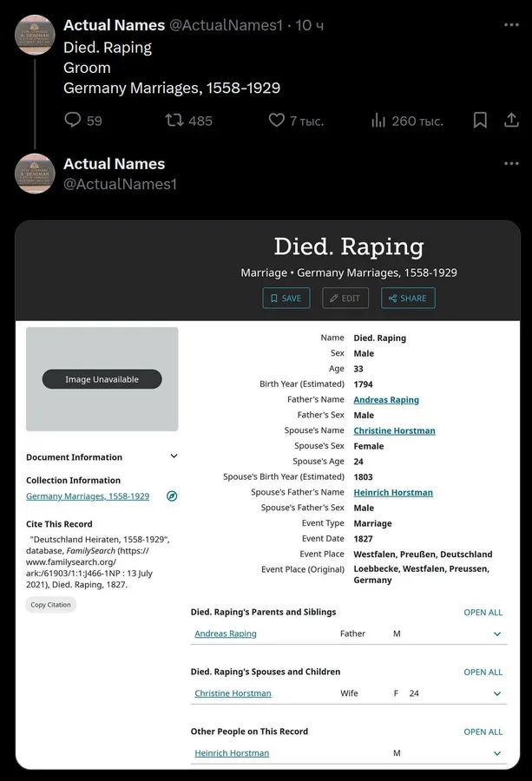Click OPEN ALL for Parents and Siblings
Viewport: 532px width, 781px height.
[x=483, y=612]
